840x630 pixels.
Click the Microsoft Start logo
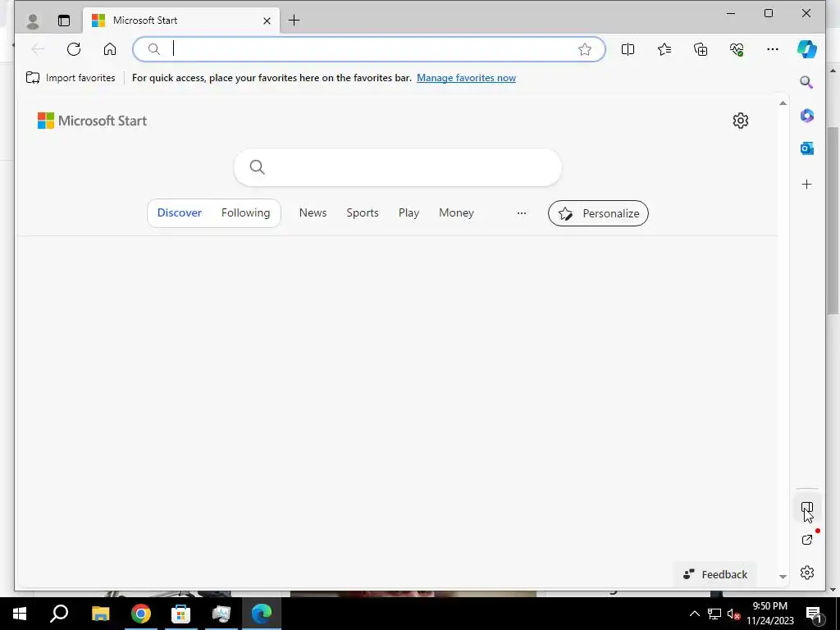(92, 121)
